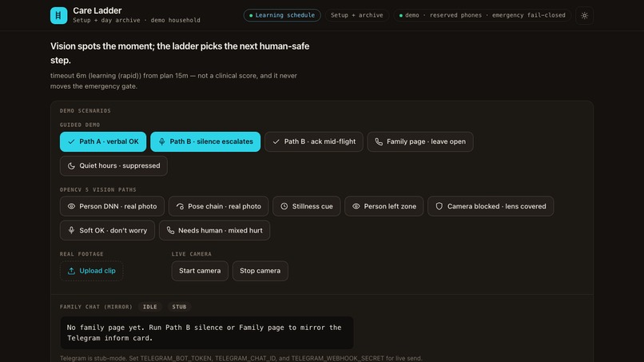Image resolution: width=644 pixels, height=362 pixels.
Task: Run Camera blocked lens covered path
Action: tap(491, 206)
